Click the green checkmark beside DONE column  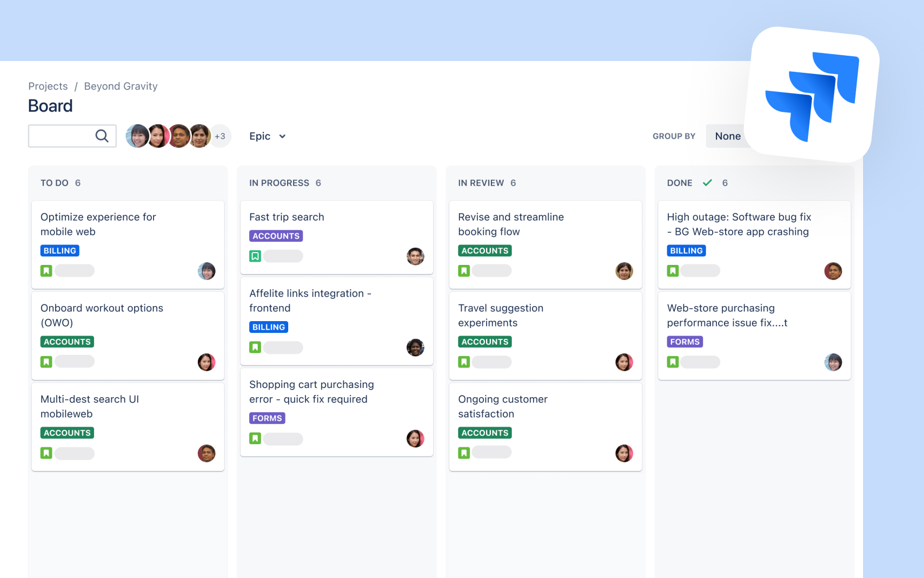[x=707, y=182]
